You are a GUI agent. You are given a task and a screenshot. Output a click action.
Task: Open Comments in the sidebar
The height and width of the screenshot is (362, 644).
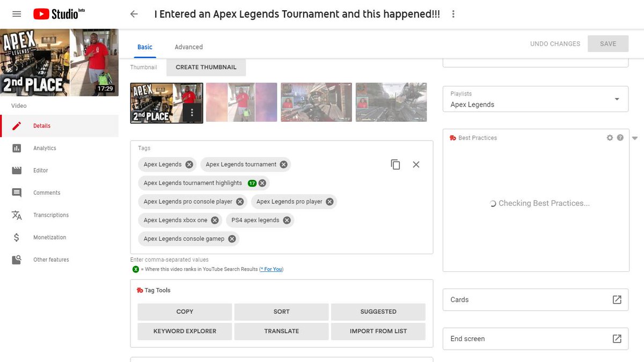point(59,193)
